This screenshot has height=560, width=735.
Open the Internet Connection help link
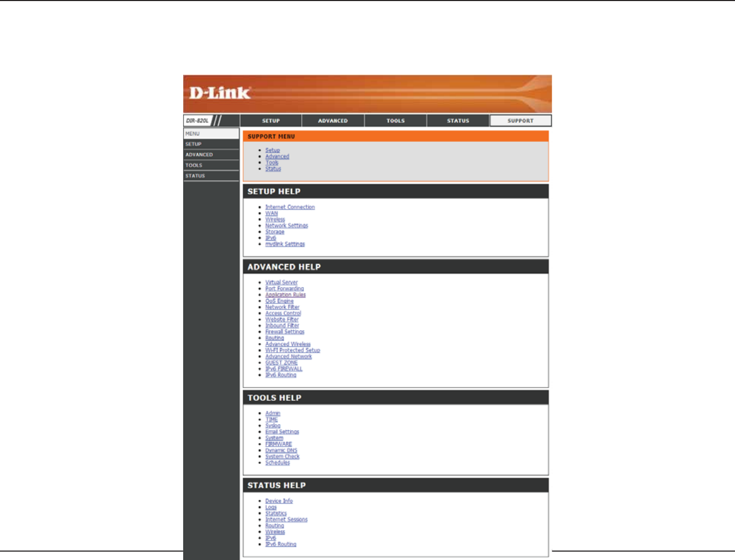coord(290,207)
